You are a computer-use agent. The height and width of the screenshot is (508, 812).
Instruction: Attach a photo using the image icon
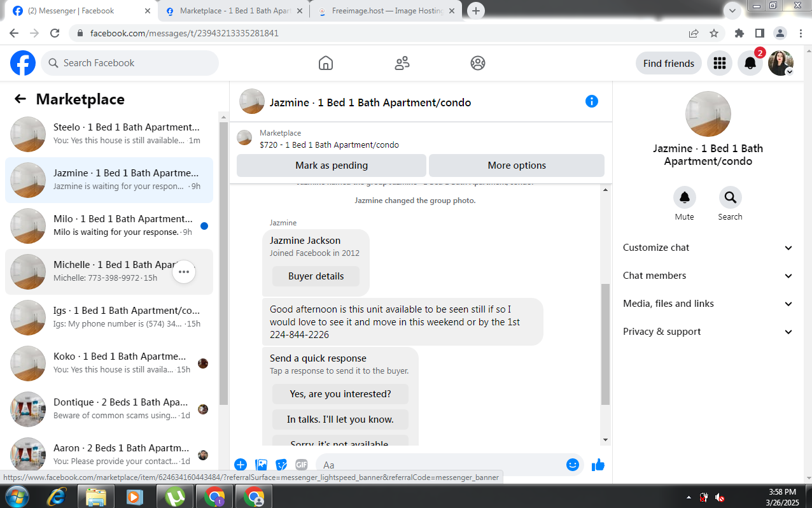click(x=261, y=465)
